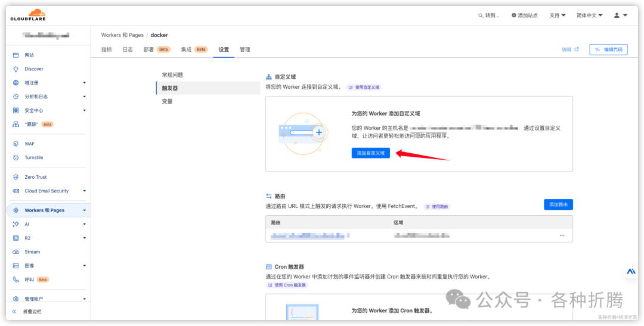Expand the 图像 sidebar section
Screen dimensions: 644x326
pyautogui.click(x=84, y=266)
